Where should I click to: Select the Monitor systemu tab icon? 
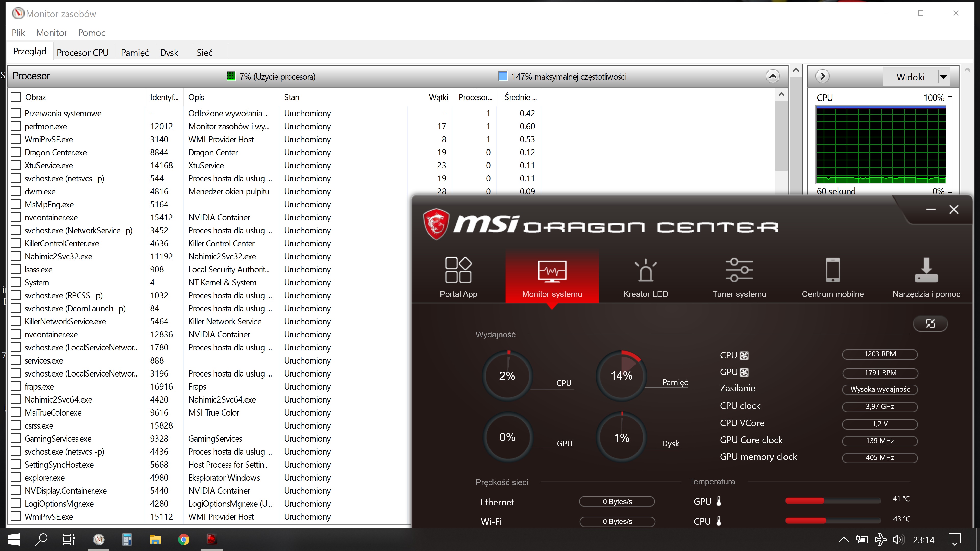click(552, 271)
